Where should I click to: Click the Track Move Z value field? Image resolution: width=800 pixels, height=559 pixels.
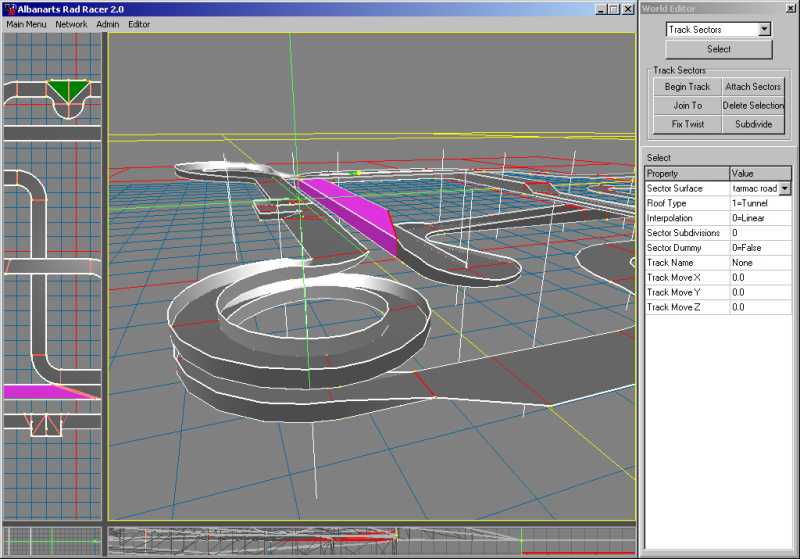coord(760,307)
